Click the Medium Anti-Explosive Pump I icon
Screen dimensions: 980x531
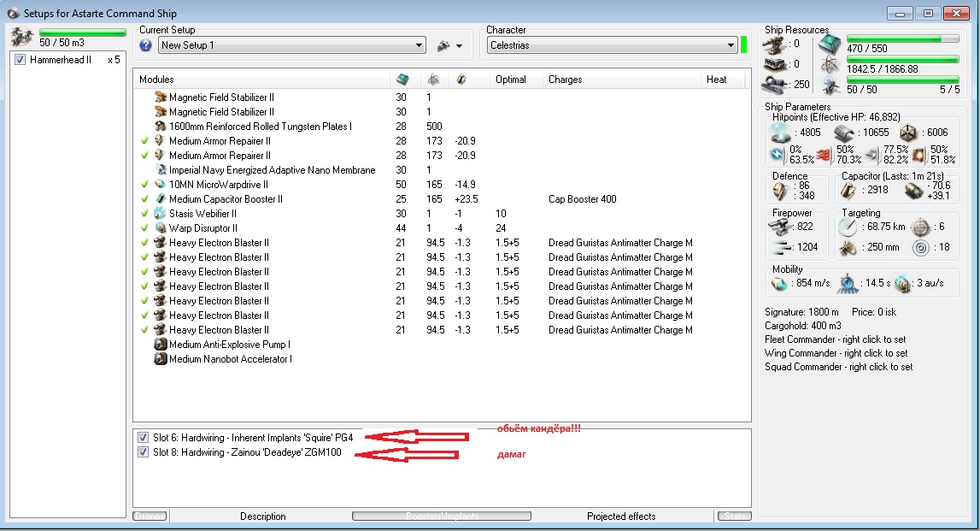tap(161, 345)
